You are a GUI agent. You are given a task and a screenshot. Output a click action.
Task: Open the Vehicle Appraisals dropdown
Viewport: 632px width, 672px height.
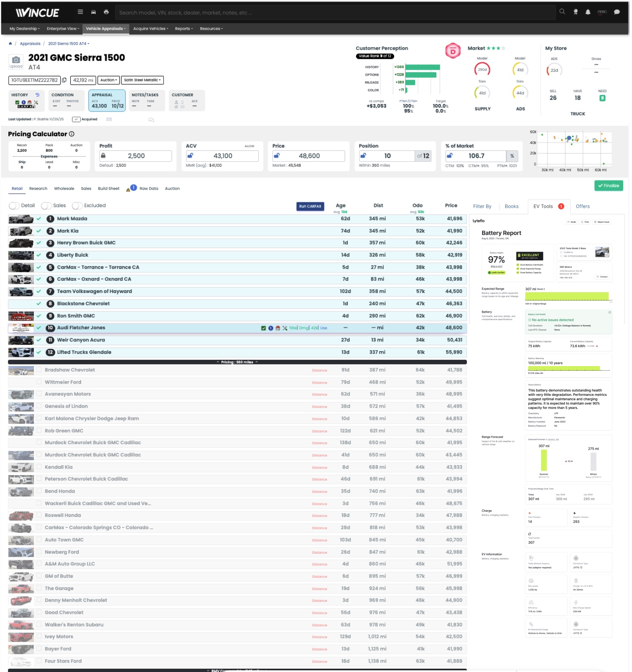106,29
